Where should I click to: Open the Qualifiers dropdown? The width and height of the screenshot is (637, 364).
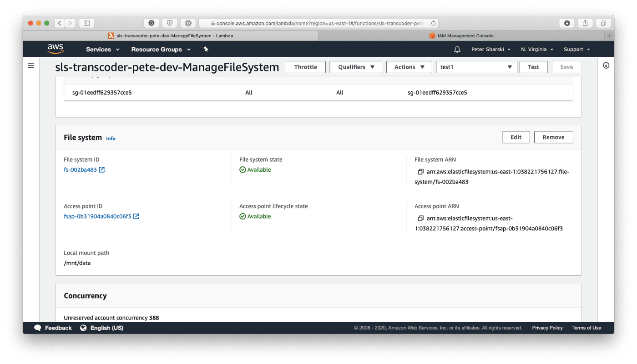coord(356,67)
